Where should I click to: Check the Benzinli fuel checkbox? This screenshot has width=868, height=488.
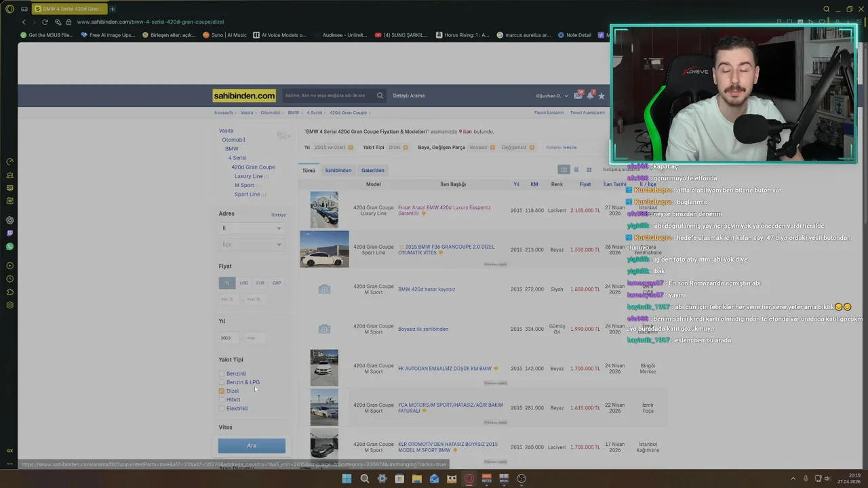(222, 373)
